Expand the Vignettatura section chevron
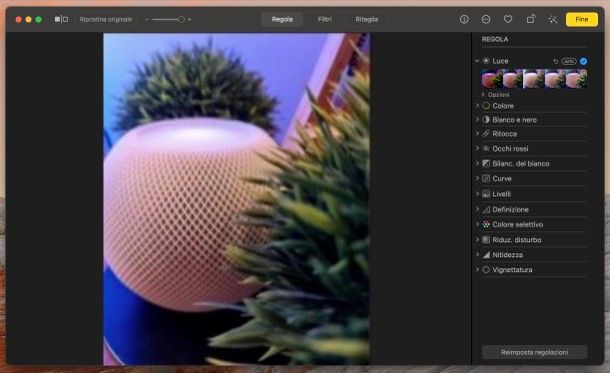610x373 pixels. pyautogui.click(x=477, y=269)
